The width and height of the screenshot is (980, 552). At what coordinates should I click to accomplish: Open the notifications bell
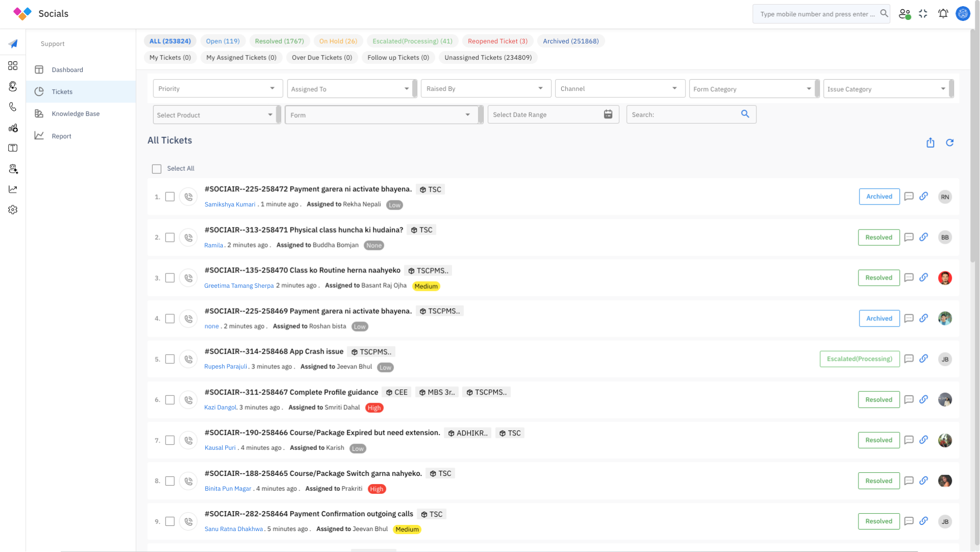[x=943, y=14]
